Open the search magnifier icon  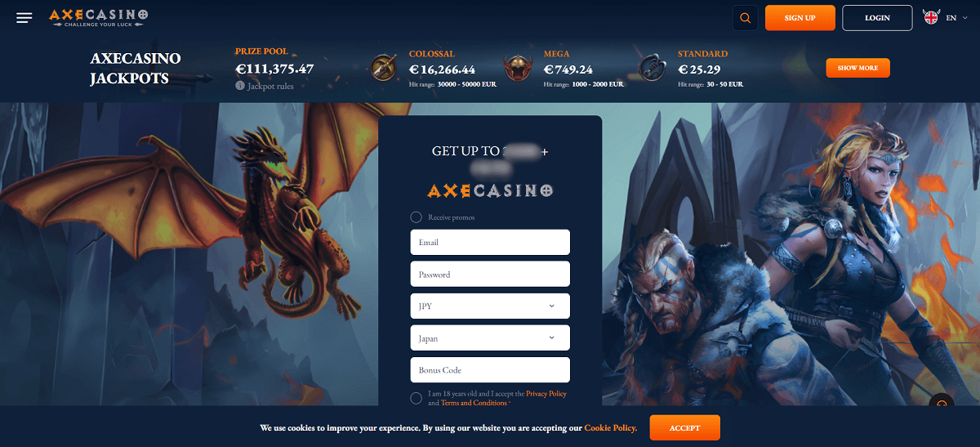click(745, 17)
